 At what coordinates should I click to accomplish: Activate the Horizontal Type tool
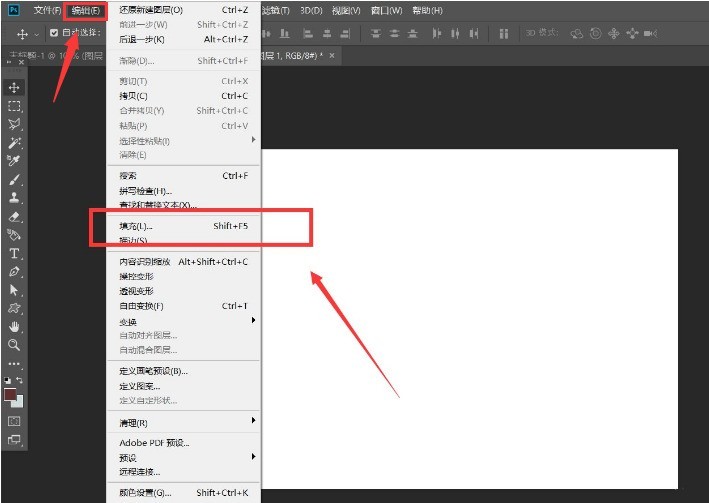tap(14, 253)
